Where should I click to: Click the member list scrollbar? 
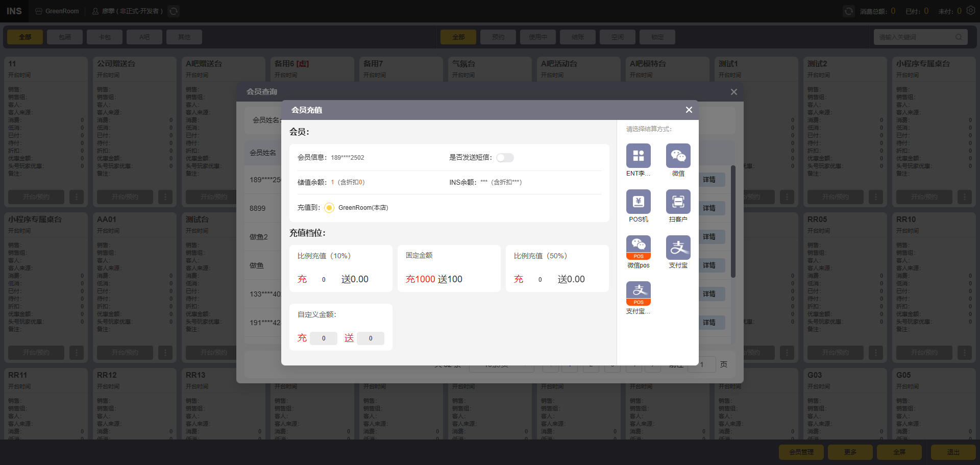pyautogui.click(x=733, y=222)
